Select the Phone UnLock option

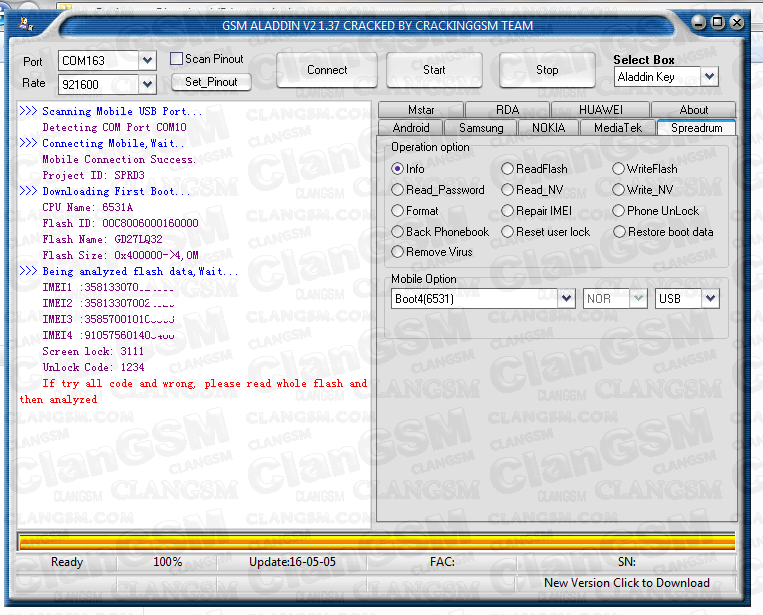point(618,211)
